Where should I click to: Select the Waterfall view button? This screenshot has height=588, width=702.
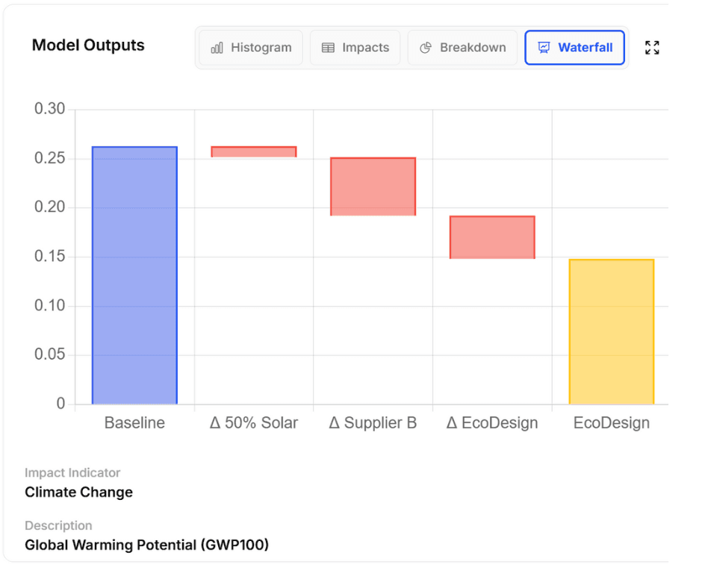pos(574,47)
